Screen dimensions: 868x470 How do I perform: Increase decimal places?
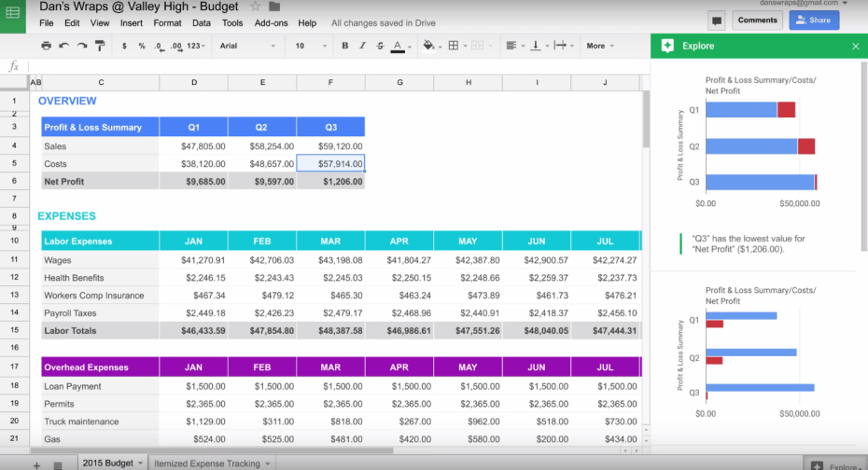pos(176,47)
